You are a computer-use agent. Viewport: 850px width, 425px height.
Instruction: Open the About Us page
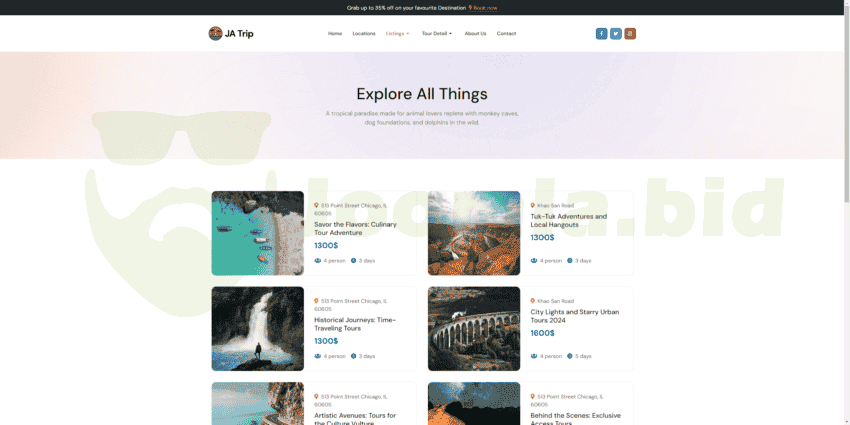(475, 34)
